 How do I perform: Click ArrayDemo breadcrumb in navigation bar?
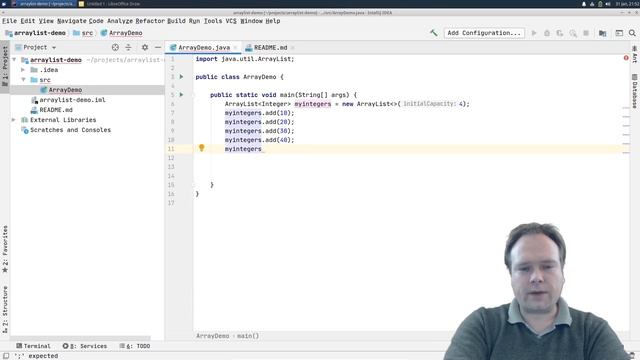(125, 33)
